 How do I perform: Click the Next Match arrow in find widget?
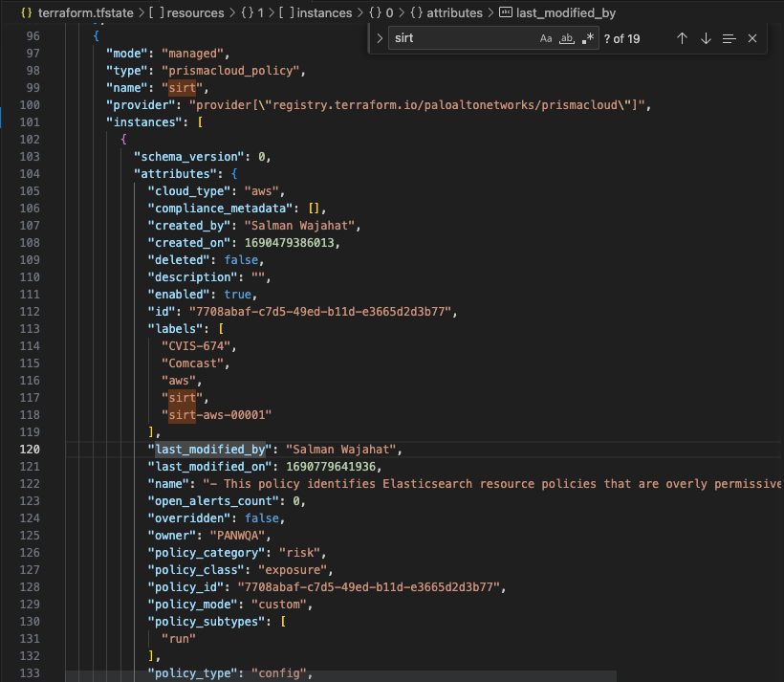(x=705, y=38)
